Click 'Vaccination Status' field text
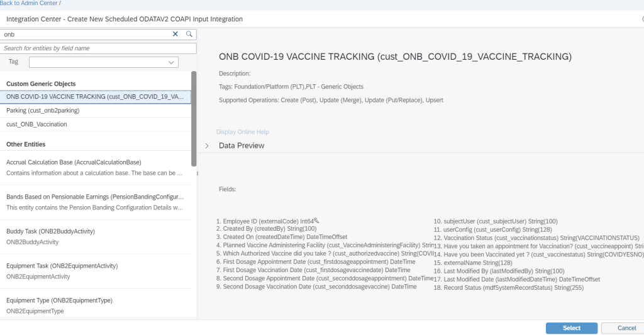Viewport: 644px width, 335px height. point(536,238)
